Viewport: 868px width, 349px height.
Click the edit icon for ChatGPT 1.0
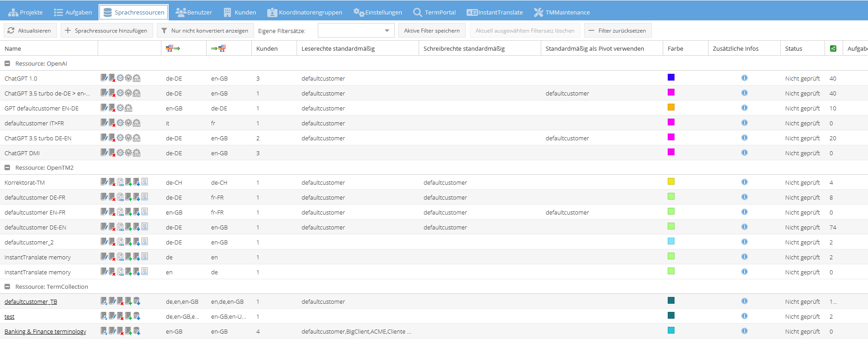104,78
